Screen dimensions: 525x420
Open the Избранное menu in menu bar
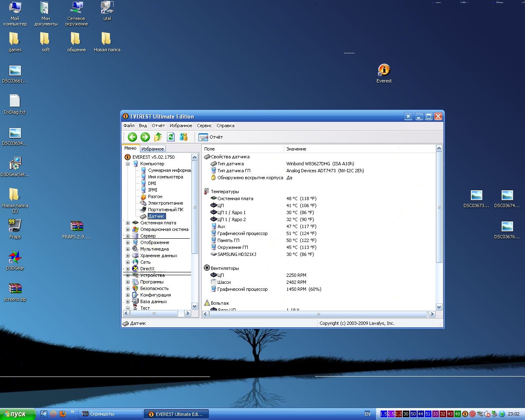[x=181, y=126]
